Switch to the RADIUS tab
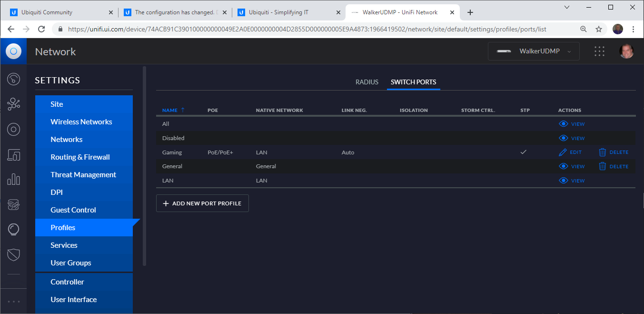Screen dimensions: 644x314 [367, 82]
